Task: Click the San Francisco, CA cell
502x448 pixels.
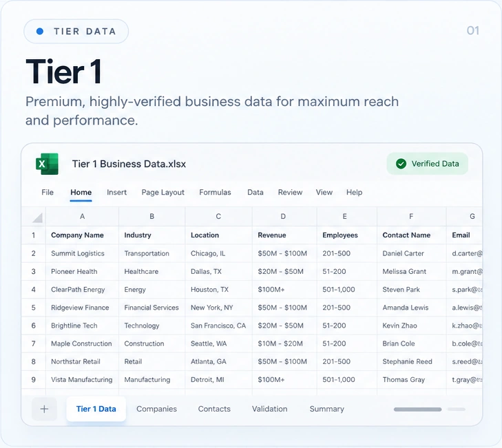Action: point(219,326)
